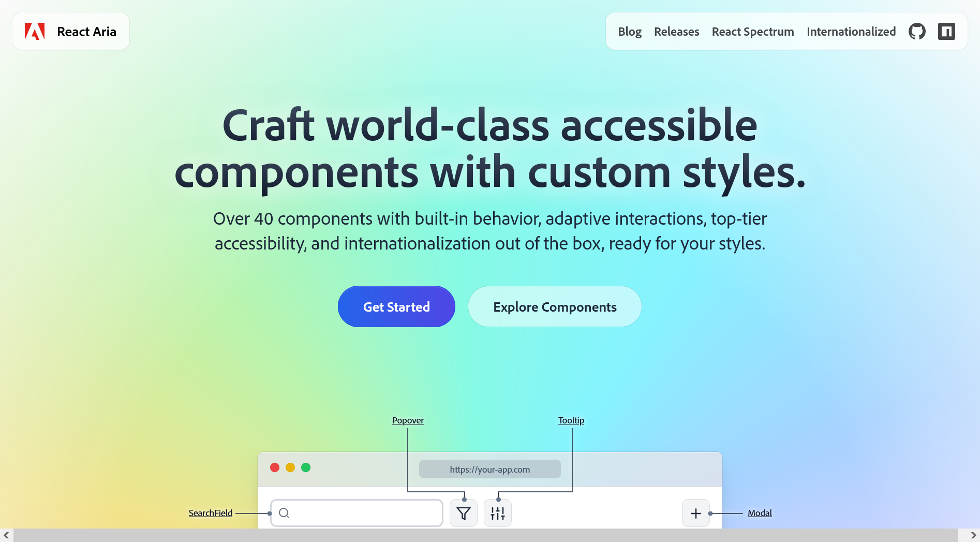Click inside the demo search input field
This screenshot has width=980, height=542.
tap(362, 513)
